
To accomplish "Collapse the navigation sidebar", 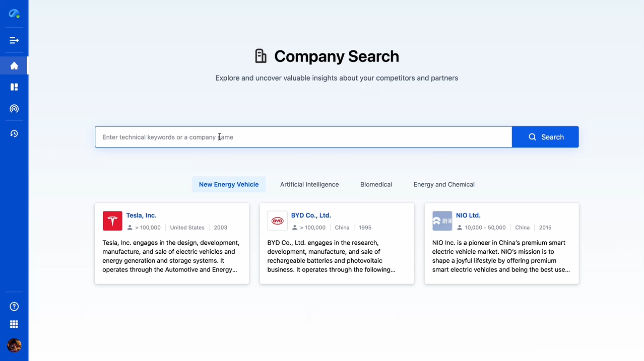I will 14,40.
